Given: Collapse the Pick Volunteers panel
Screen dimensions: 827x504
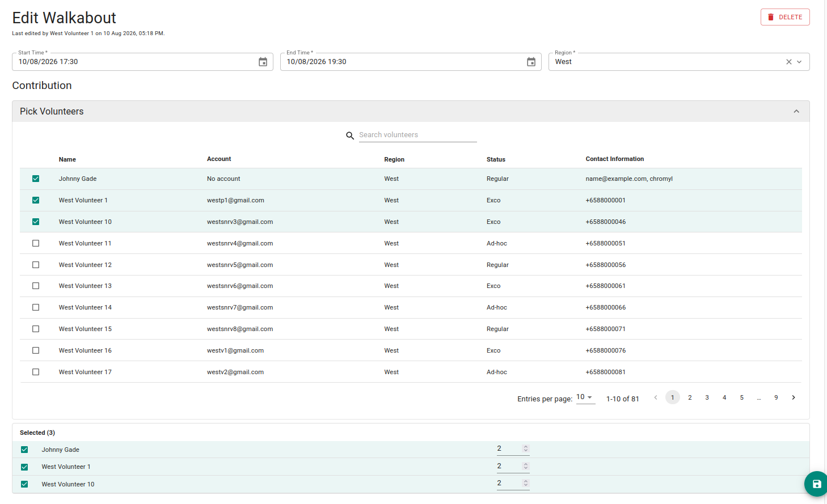Looking at the screenshot, I should [796, 111].
